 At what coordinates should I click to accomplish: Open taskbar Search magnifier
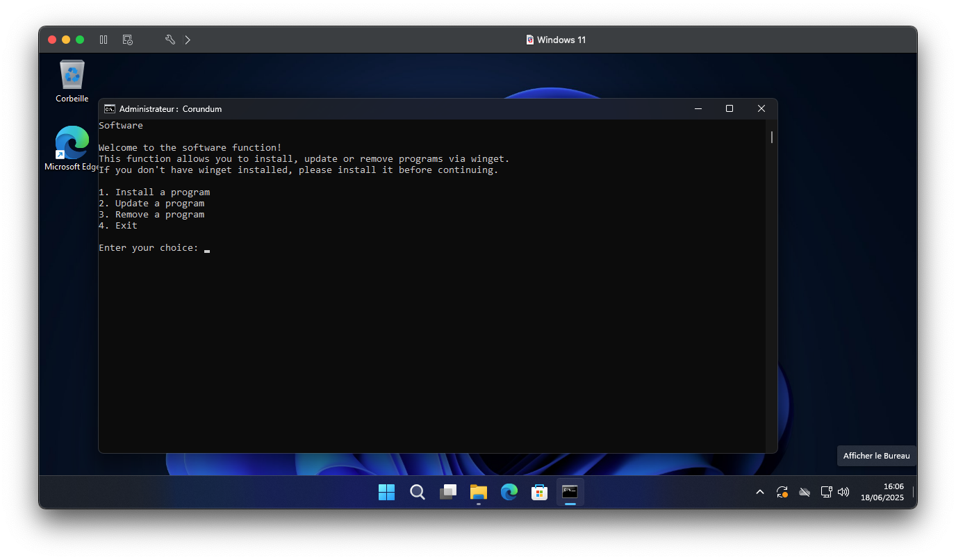(417, 492)
